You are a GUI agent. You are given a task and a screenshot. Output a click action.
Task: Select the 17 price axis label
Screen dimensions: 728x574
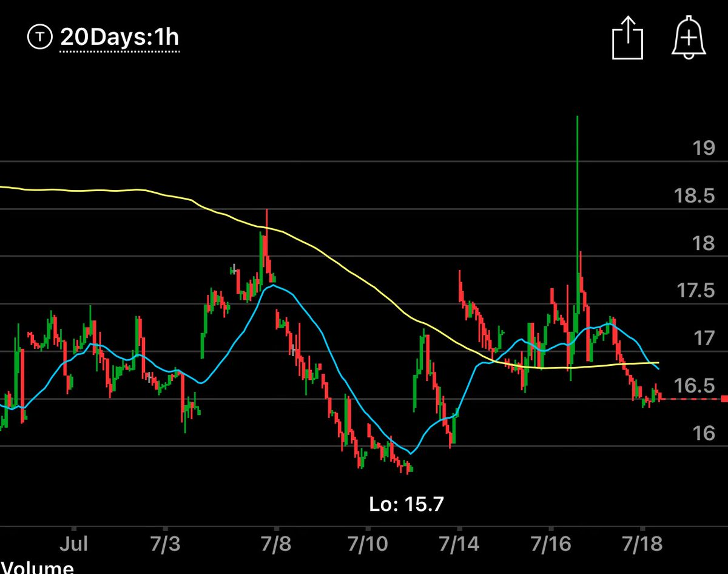tap(704, 338)
